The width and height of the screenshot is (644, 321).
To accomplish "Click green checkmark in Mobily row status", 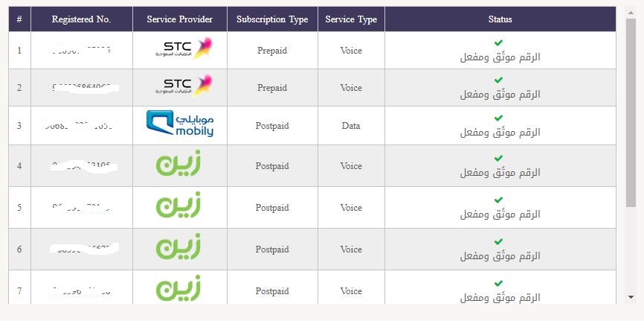I will point(498,118).
